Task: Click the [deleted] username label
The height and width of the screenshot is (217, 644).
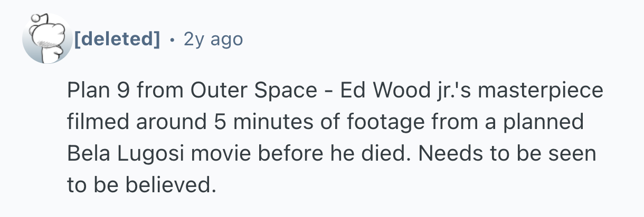Action: tap(117, 38)
